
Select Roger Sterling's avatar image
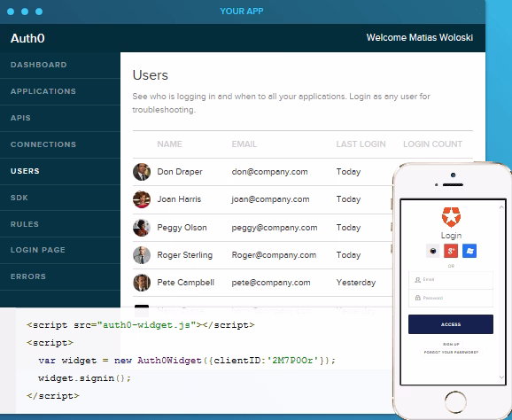pos(142,255)
